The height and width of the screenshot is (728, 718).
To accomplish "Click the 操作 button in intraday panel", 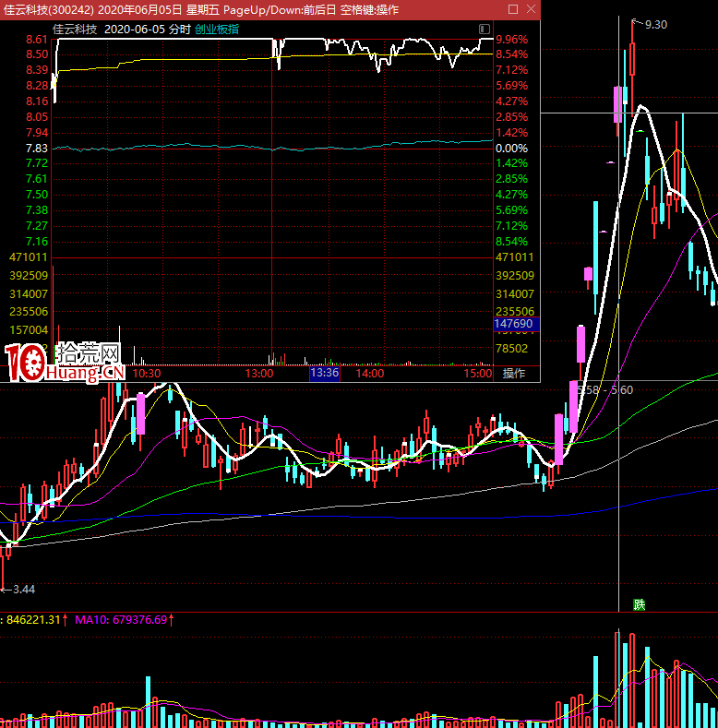I will pyautogui.click(x=514, y=374).
